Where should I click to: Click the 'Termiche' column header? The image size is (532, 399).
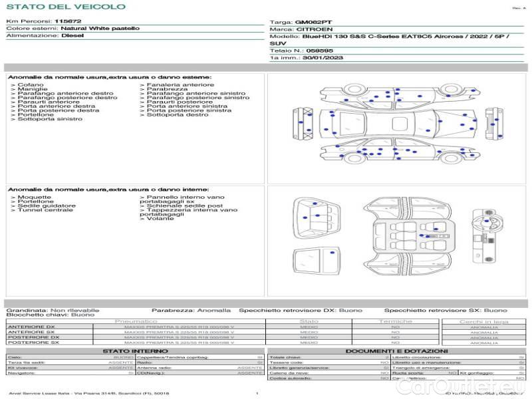click(x=396, y=321)
